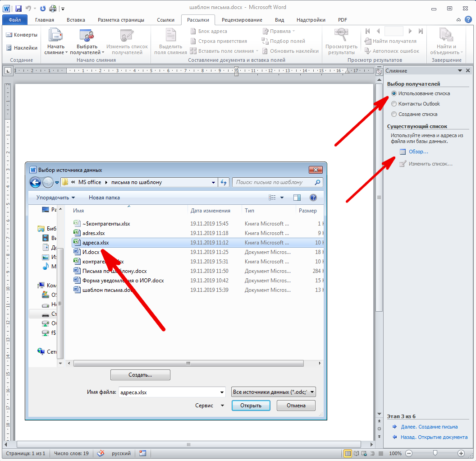
Task: Switch to Web Layout view in status bar
Action: coord(364,453)
